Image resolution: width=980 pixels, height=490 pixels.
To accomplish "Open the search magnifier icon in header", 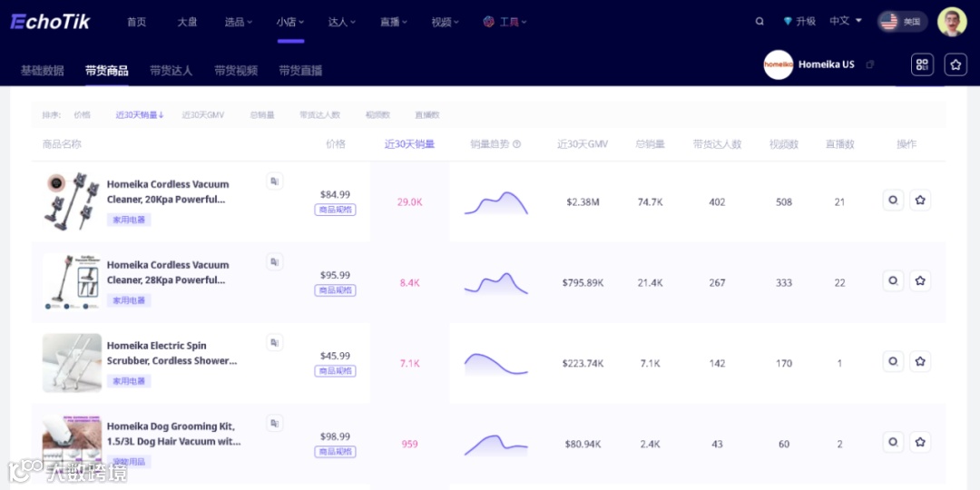I will (x=759, y=21).
